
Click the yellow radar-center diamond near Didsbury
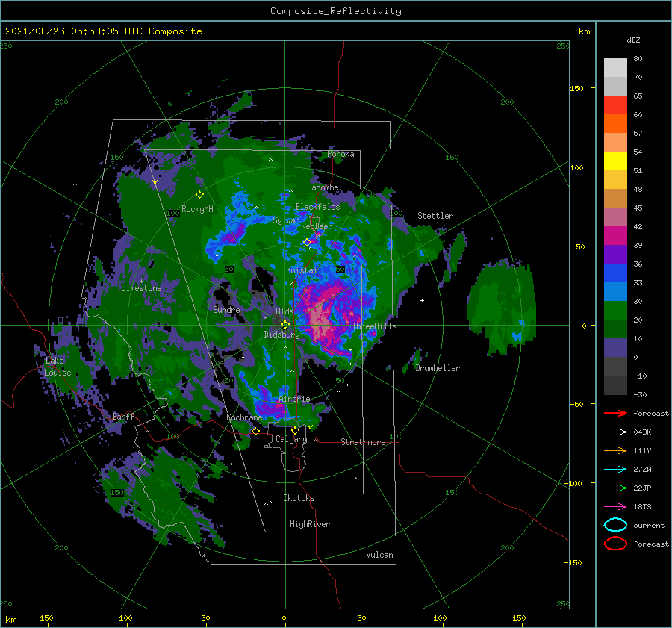[285, 325]
